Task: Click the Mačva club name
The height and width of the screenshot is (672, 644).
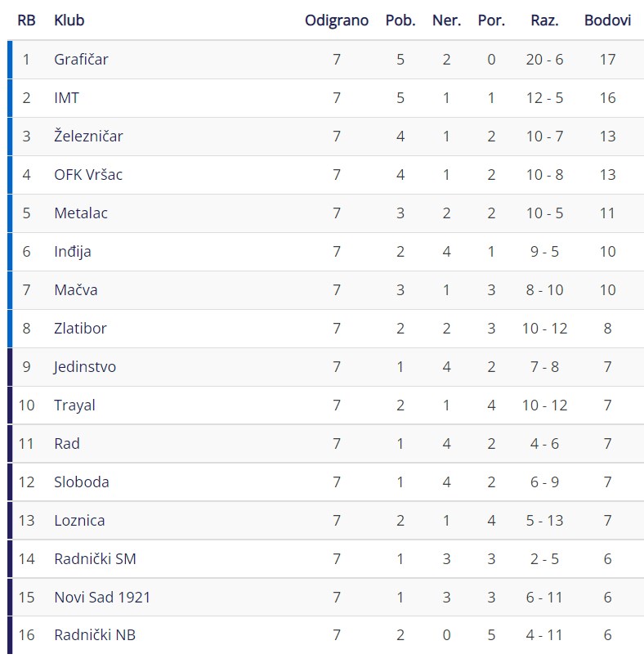Action: pyautogui.click(x=76, y=289)
